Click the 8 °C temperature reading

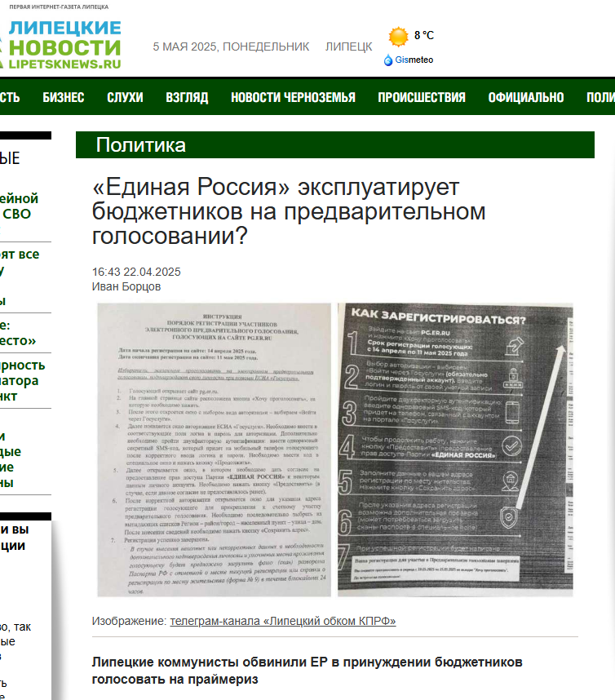tap(424, 35)
